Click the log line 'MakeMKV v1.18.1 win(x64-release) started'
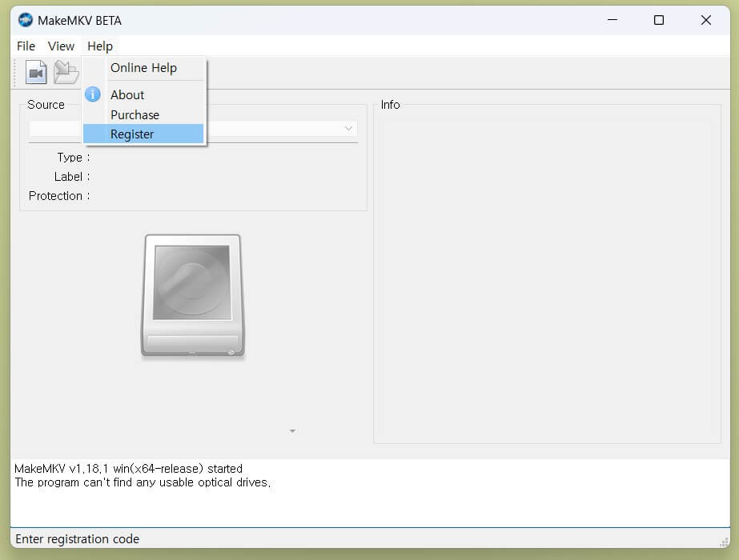The width and height of the screenshot is (739, 560). tap(128, 469)
